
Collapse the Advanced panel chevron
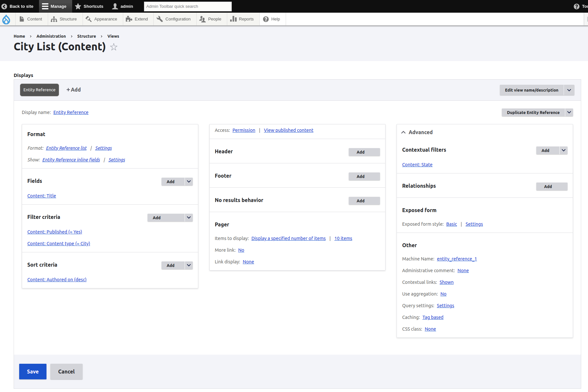pos(403,132)
